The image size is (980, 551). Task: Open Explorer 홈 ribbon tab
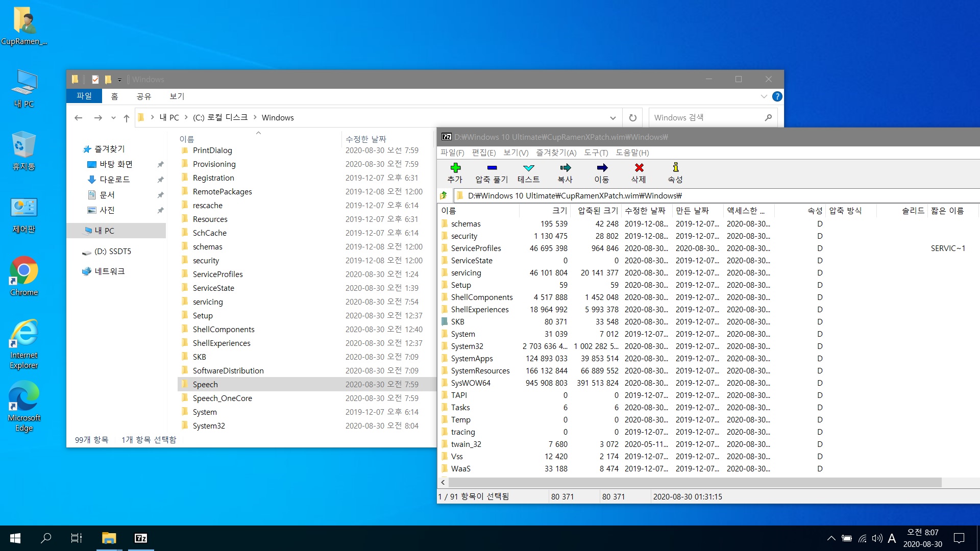114,96
